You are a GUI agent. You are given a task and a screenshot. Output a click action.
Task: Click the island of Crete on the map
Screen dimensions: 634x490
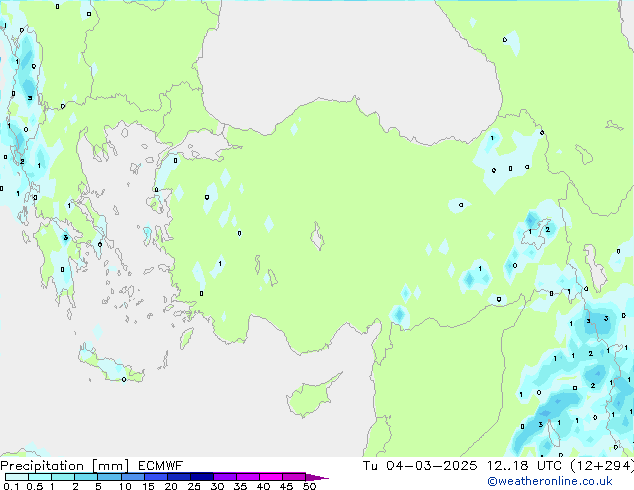110,365
